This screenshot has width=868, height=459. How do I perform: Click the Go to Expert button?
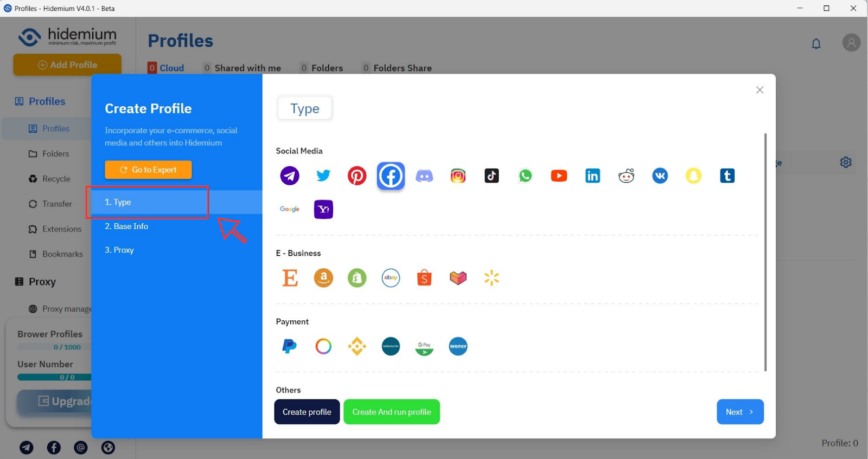pos(148,170)
